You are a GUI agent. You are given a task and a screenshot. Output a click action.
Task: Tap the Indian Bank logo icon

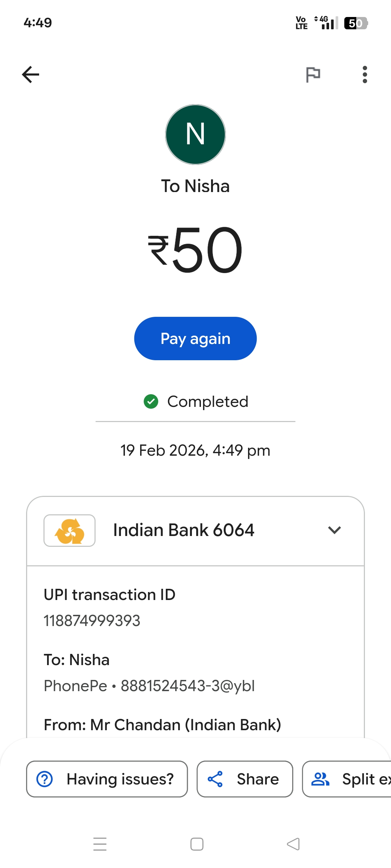pos(70,531)
